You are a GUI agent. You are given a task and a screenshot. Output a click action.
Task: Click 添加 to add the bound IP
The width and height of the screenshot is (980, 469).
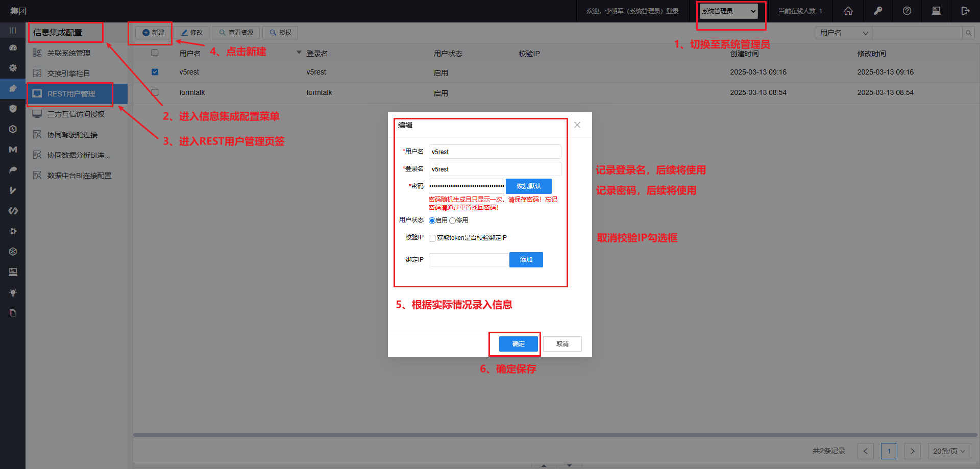coord(526,260)
